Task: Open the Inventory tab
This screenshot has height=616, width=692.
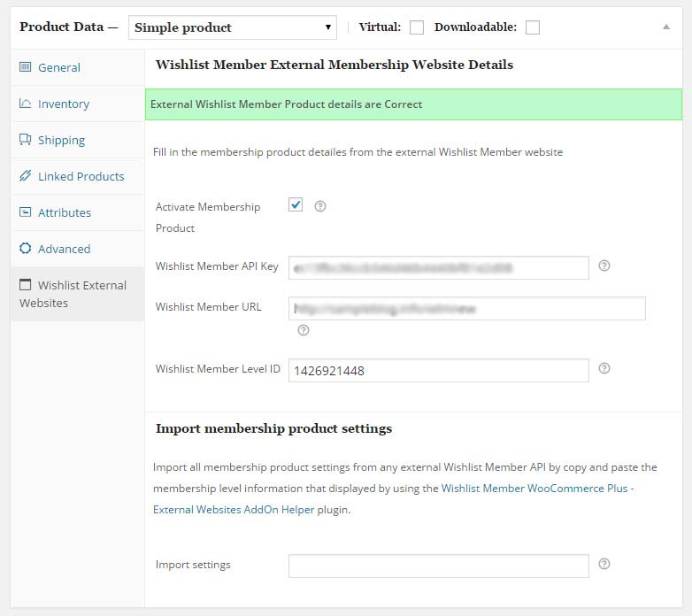Action: (x=77, y=104)
